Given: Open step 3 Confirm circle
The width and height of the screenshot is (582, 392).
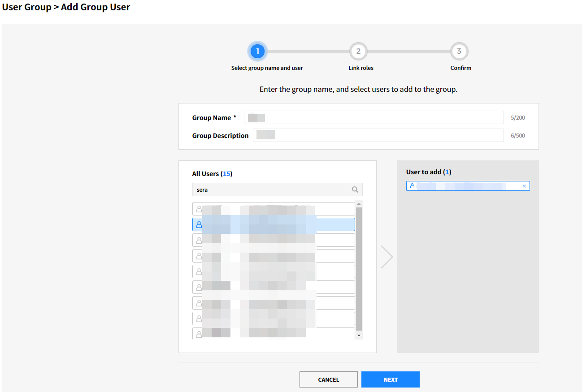Looking at the screenshot, I should [459, 52].
